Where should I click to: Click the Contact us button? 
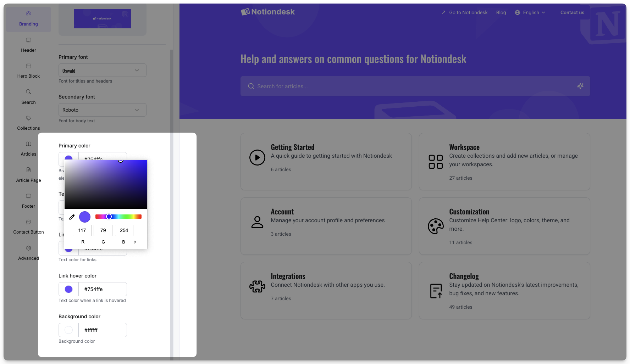pos(572,12)
